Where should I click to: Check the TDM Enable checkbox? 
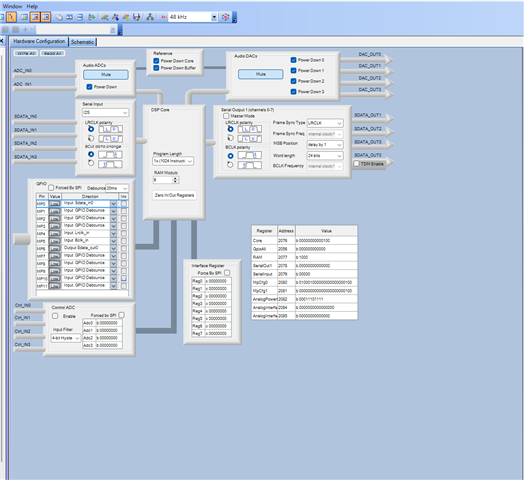357,164
